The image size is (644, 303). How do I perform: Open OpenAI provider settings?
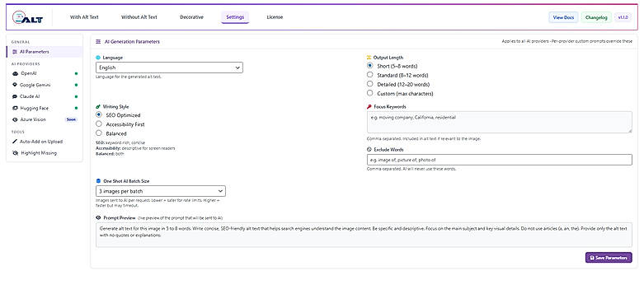tap(45, 73)
